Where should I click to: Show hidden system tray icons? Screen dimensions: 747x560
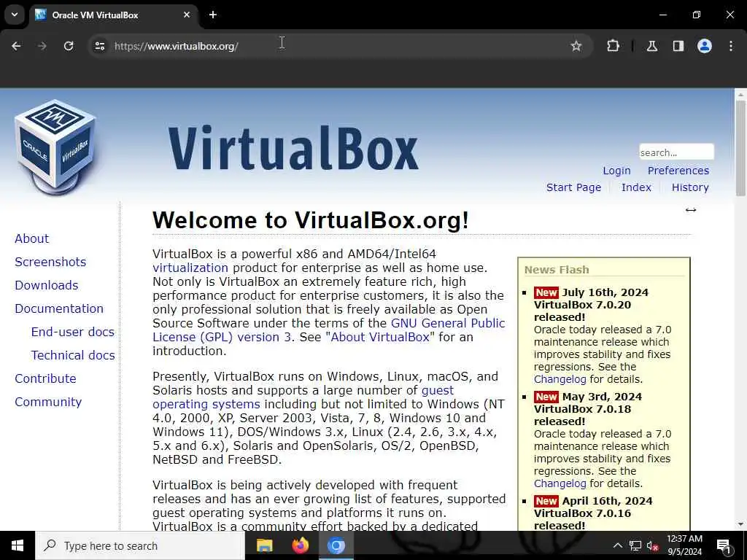click(x=617, y=545)
